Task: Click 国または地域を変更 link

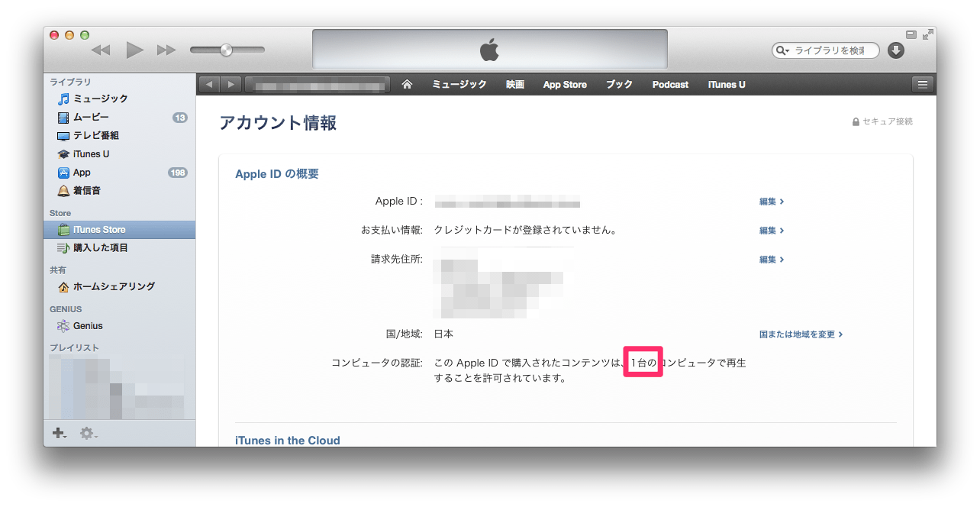Action: click(x=801, y=334)
